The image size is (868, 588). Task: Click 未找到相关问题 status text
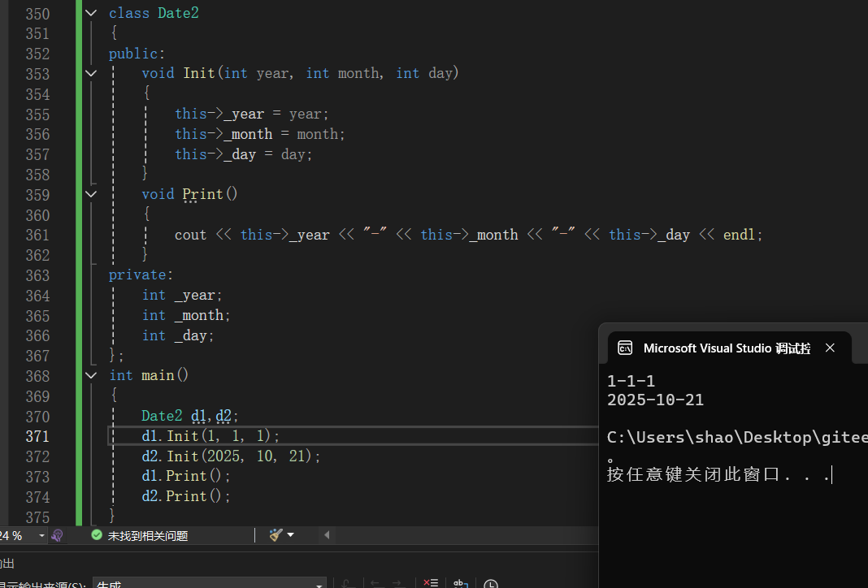[148, 536]
